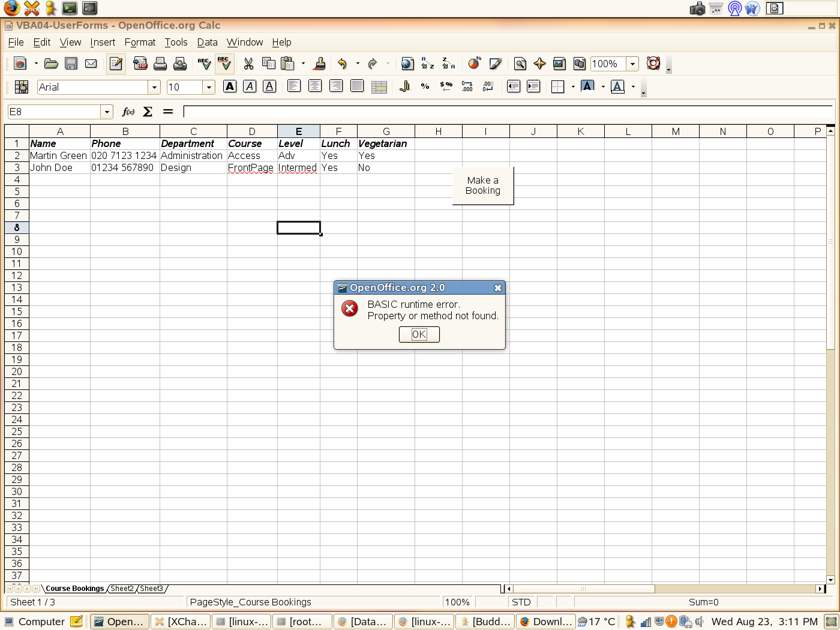Viewport: 840px width, 630px height.
Task: Open the Font Size dropdown
Action: (209, 88)
